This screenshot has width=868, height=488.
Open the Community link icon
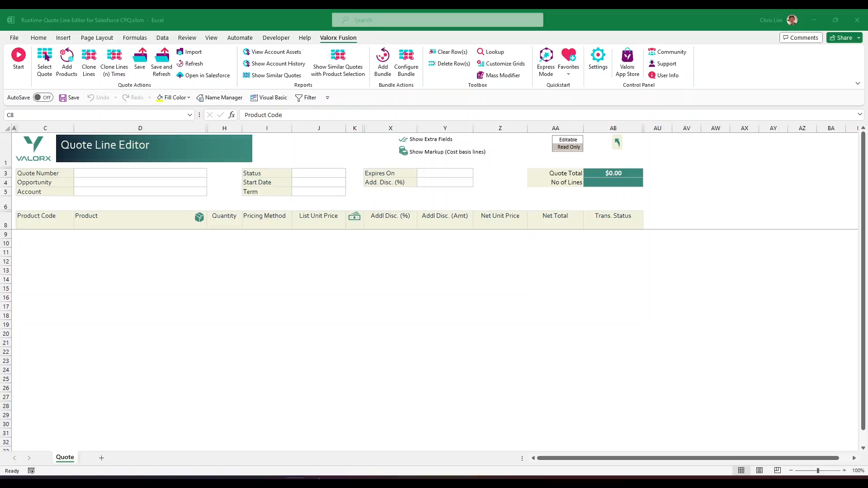click(652, 52)
